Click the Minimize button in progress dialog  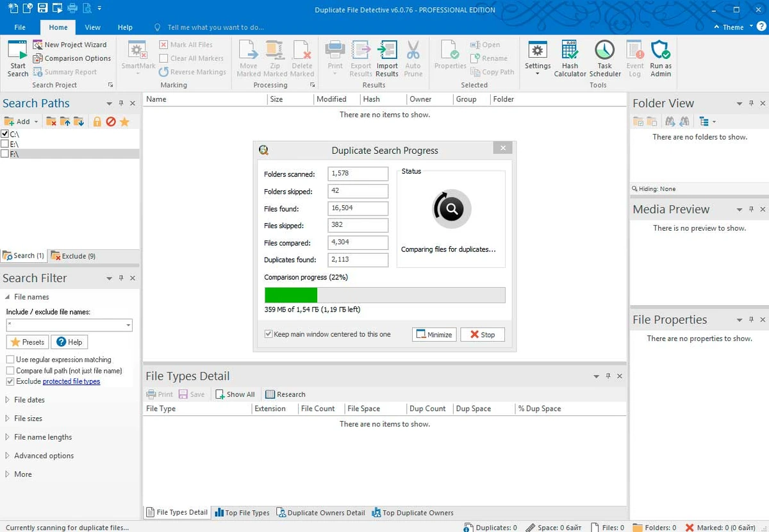(x=434, y=335)
